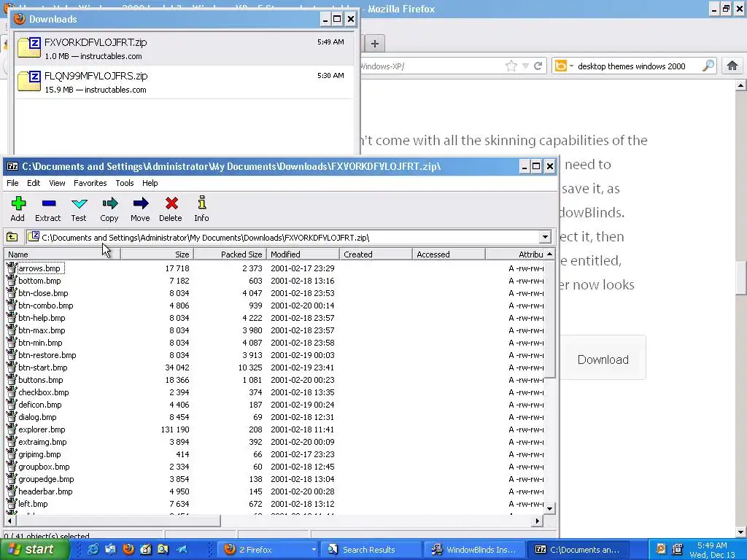This screenshot has width=747, height=560.
Task: Open the Help menu in 7-Zip
Action: click(x=150, y=183)
